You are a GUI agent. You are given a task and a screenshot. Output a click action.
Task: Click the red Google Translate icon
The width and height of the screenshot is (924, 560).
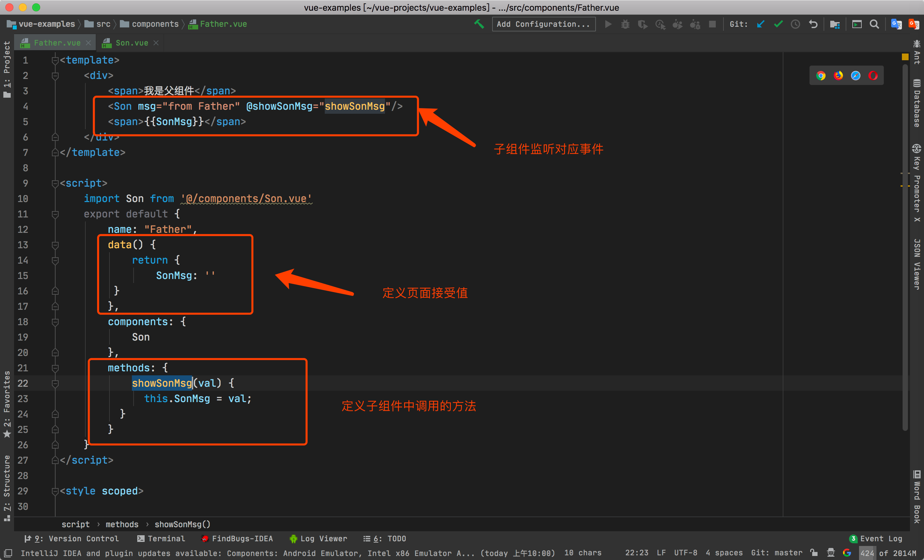pos(914,24)
